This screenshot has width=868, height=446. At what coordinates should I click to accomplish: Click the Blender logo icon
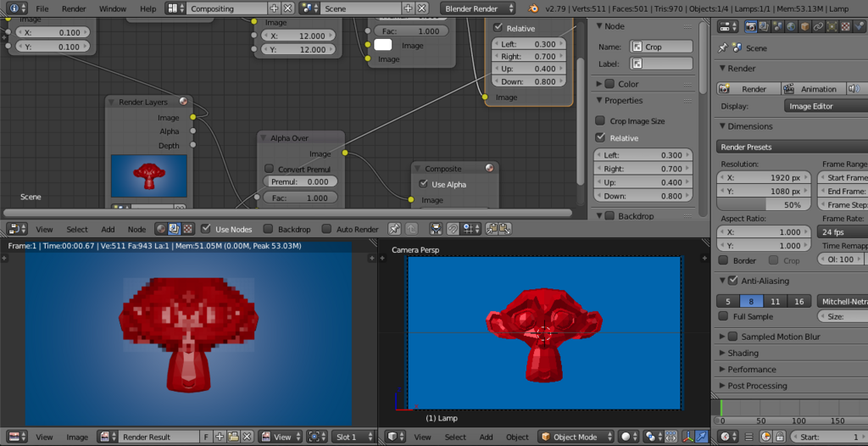click(532, 8)
